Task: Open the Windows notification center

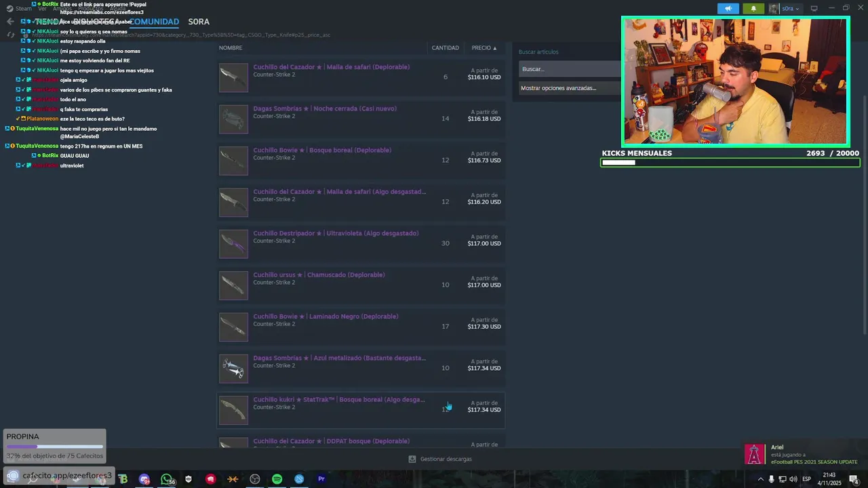Action: click(x=854, y=479)
